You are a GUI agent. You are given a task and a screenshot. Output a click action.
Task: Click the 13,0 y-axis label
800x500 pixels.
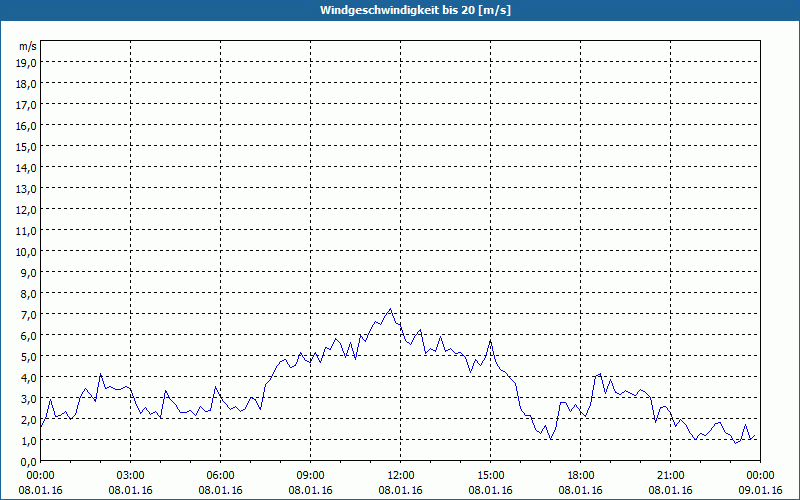tap(26, 189)
